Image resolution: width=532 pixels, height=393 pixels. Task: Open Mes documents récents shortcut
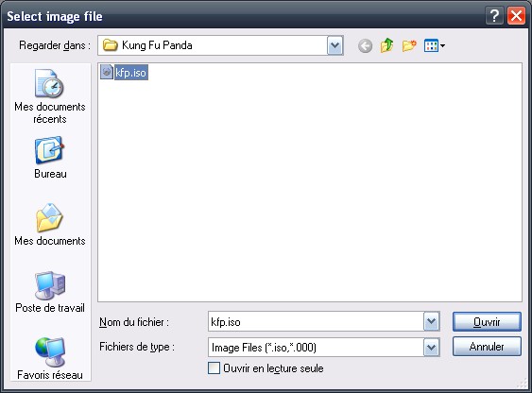tap(50, 96)
